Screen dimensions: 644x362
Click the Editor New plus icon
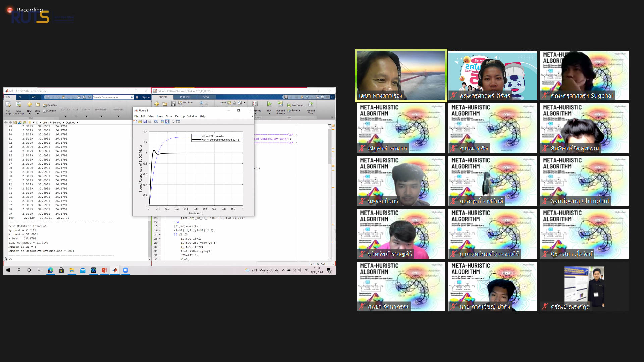[x=157, y=104]
